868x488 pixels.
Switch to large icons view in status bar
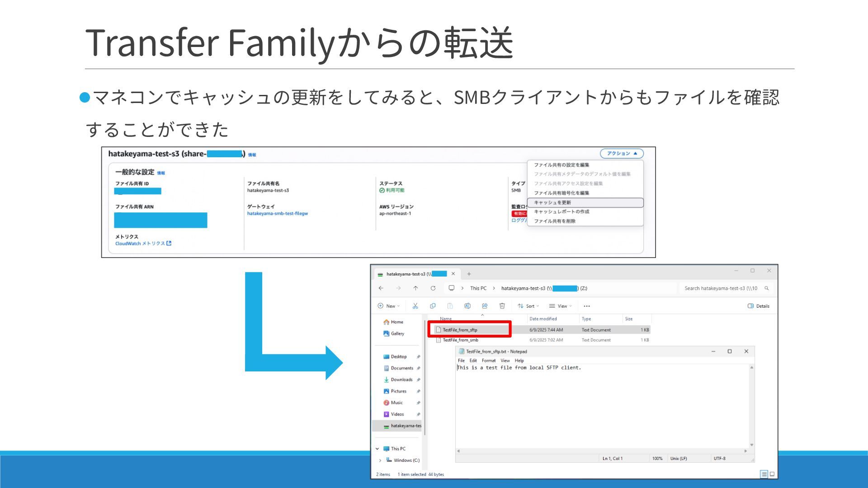click(772, 474)
